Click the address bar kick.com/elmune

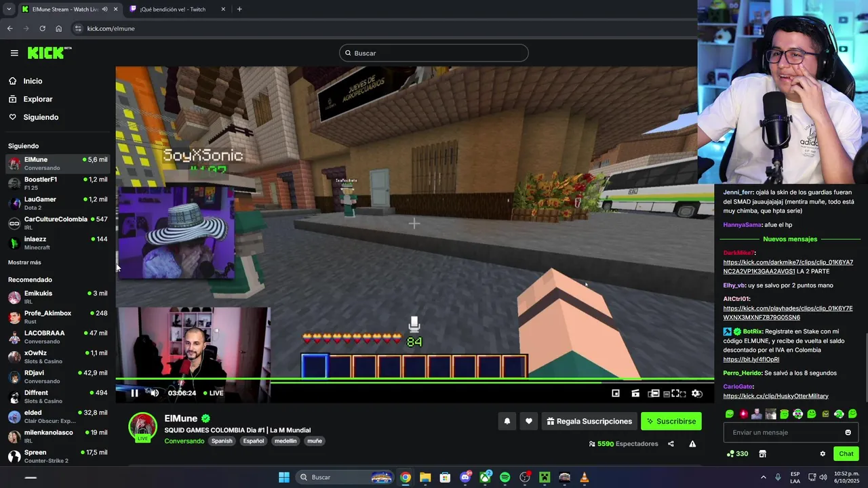[111, 28]
